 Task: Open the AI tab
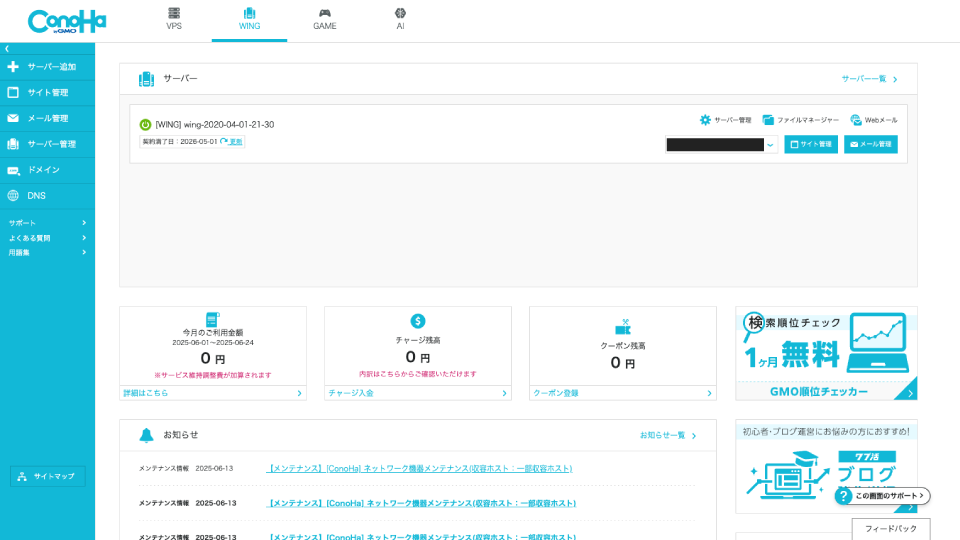(400, 20)
